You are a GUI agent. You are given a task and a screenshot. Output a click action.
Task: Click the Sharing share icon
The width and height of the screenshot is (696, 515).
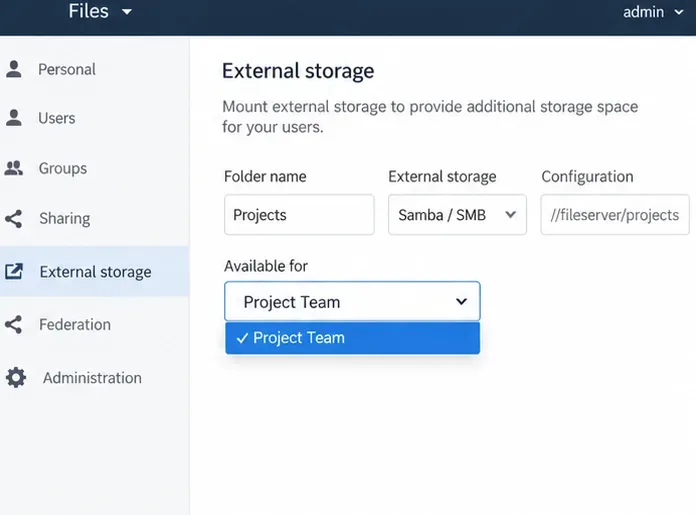click(14, 218)
